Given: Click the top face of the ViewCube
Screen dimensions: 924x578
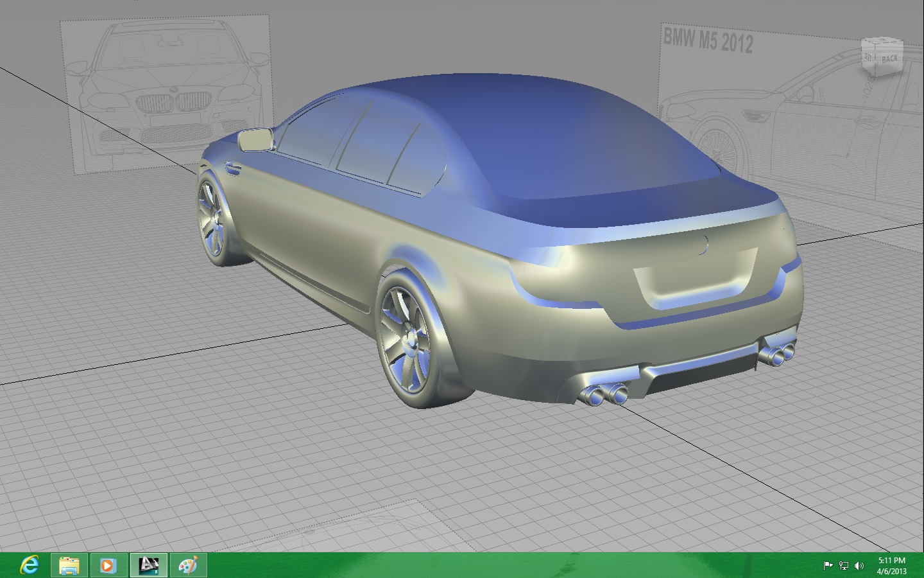Looking at the screenshot, I should (882, 40).
